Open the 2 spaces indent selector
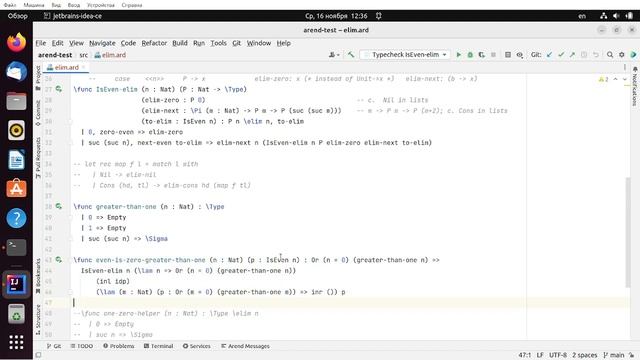Screen dimensions: 640x360 coord(584,355)
